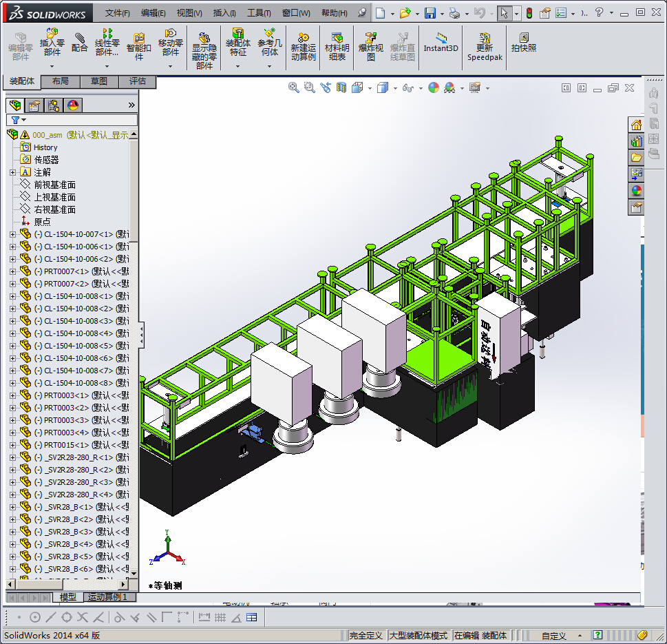Screen dimensions: 667x644
Task: Expand the PRT0015<1> component node
Action: point(13,445)
